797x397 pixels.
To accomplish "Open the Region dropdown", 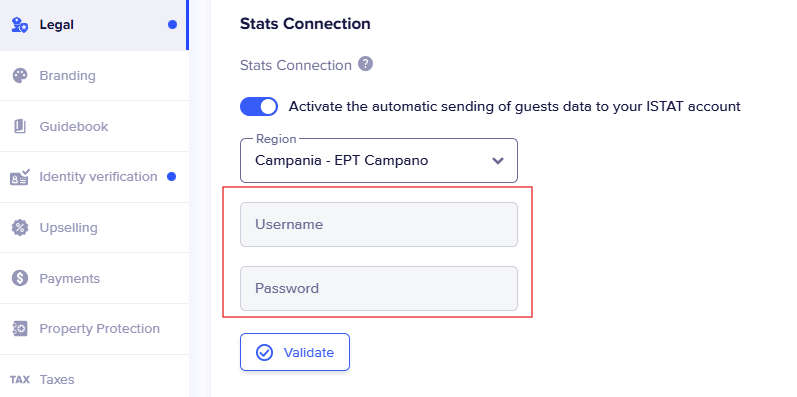I will pos(379,161).
